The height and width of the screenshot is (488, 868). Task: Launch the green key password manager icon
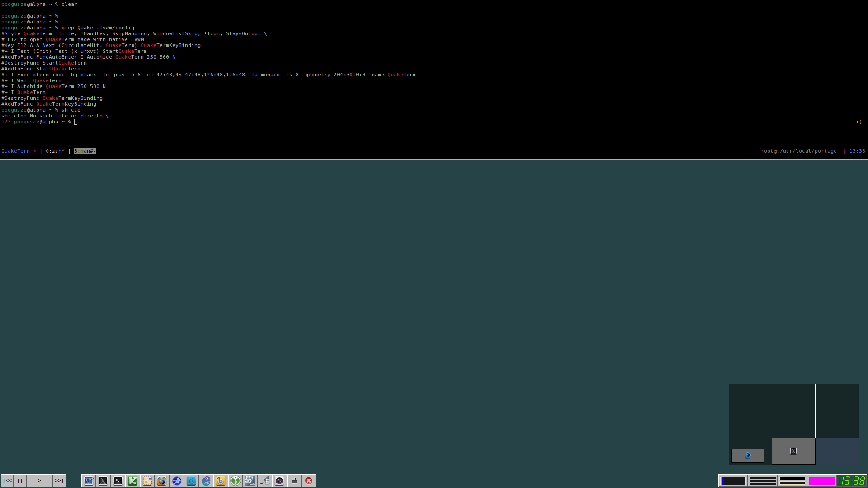pyautogui.click(x=236, y=481)
